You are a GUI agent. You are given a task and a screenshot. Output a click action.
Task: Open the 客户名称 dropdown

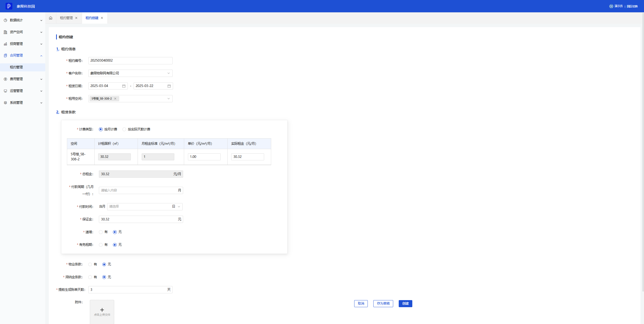(x=130, y=73)
